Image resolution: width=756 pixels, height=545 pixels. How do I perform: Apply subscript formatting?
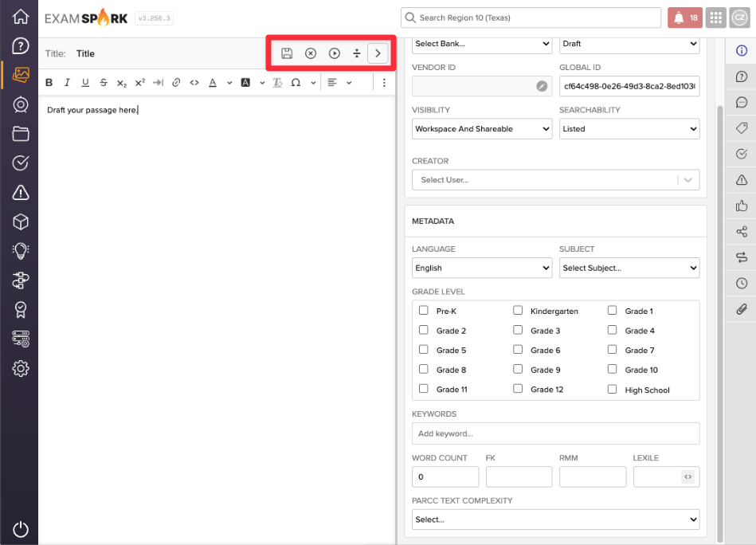(122, 83)
